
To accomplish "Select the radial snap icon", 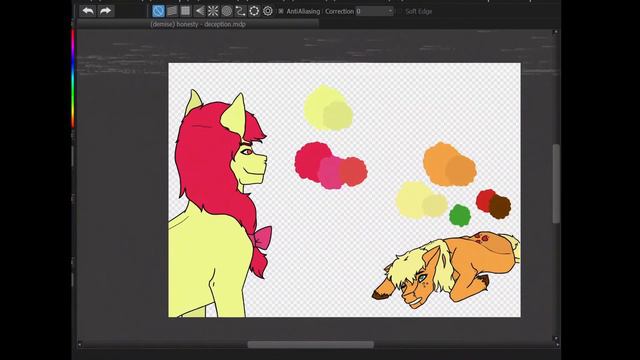I will pyautogui.click(x=213, y=11).
